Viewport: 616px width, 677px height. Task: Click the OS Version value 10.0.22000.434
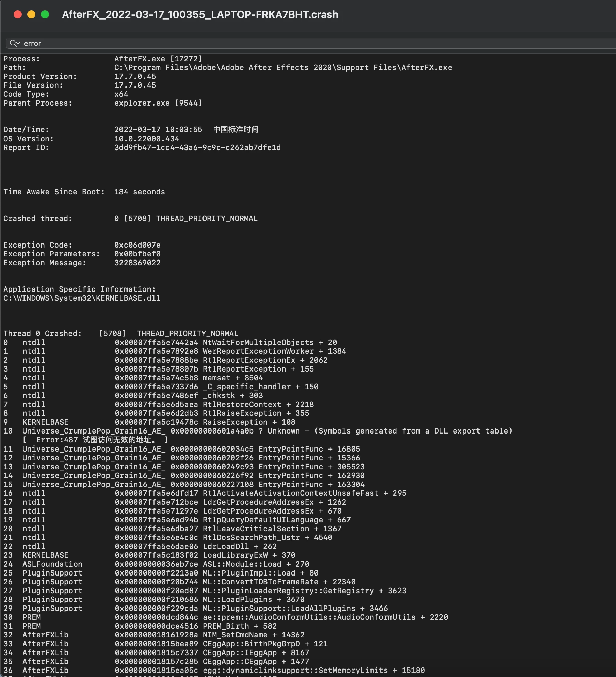point(147,139)
